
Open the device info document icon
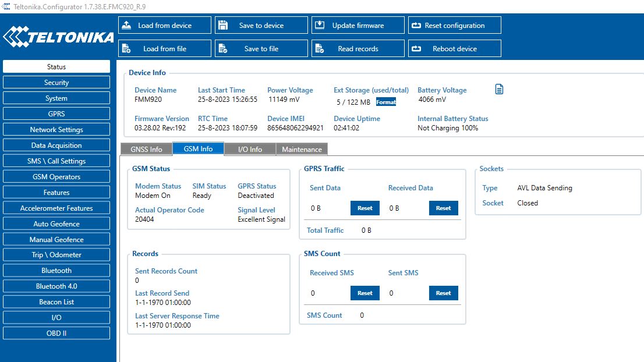coord(499,89)
